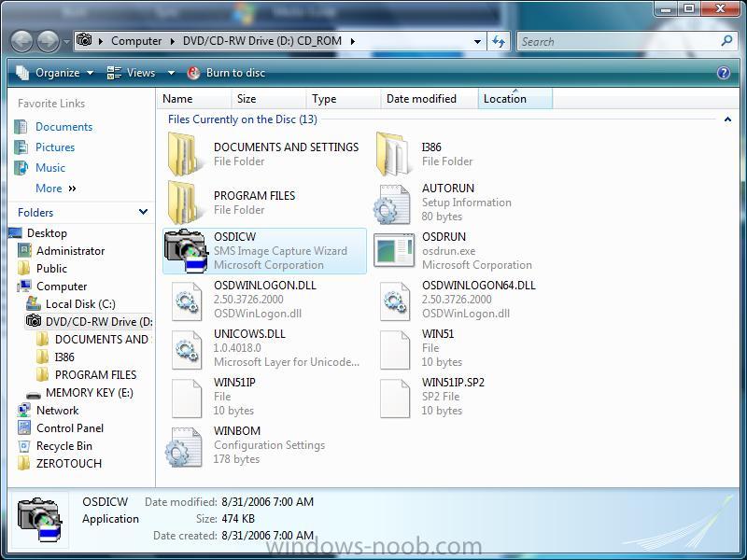Image resolution: width=747 pixels, height=560 pixels.
Task: Click the Music icon in Favorite Links
Action: pos(21,168)
